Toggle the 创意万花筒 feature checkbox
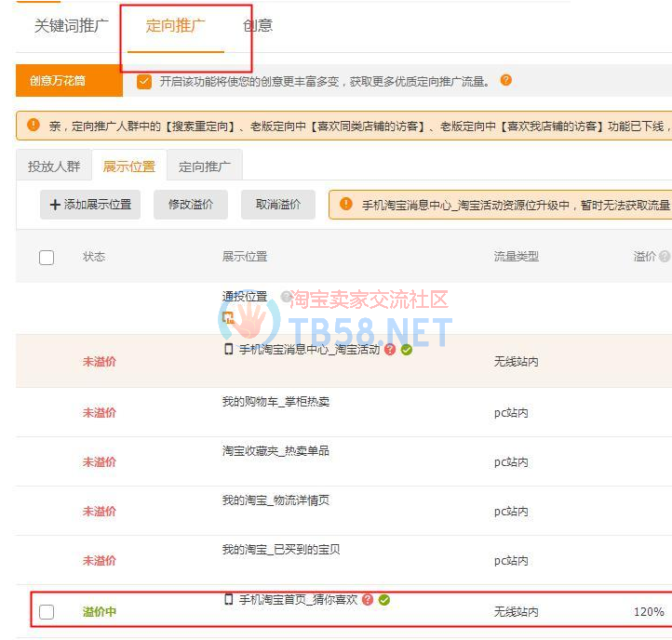 coord(144,81)
